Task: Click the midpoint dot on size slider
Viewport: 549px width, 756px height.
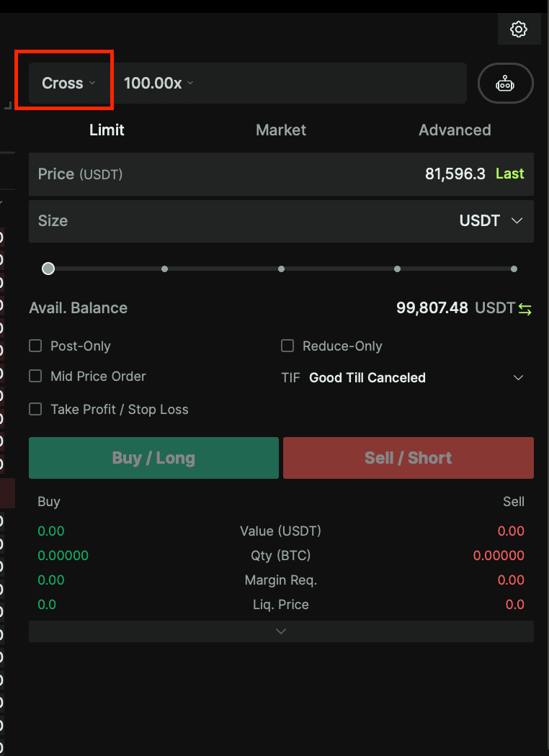Action: 281,269
